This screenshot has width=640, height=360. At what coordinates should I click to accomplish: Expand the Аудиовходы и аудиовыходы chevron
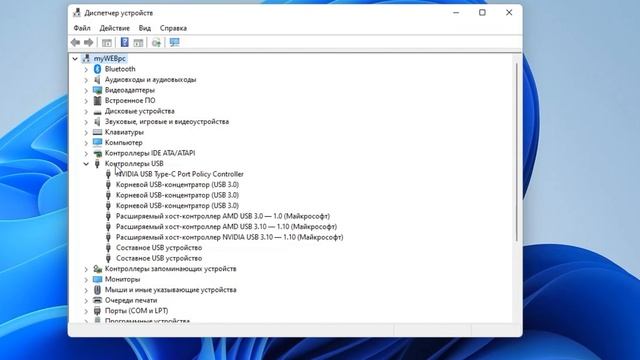pyautogui.click(x=86, y=80)
